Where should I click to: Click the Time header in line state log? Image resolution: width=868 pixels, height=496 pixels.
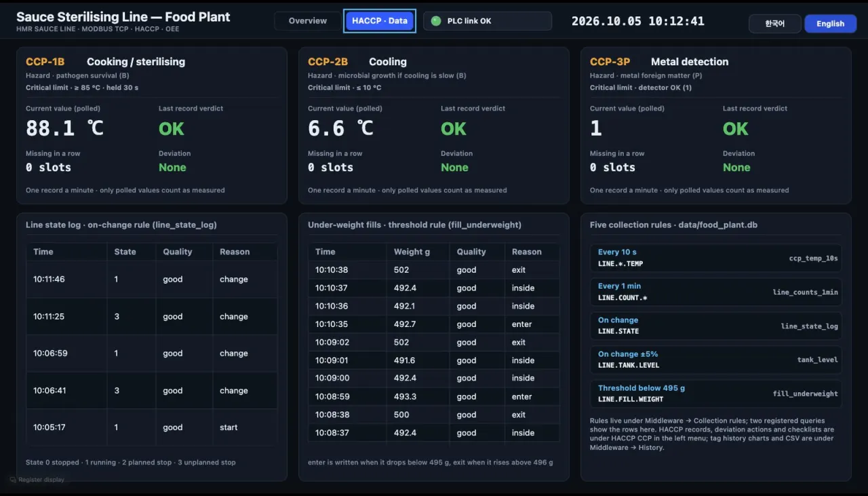tap(43, 252)
